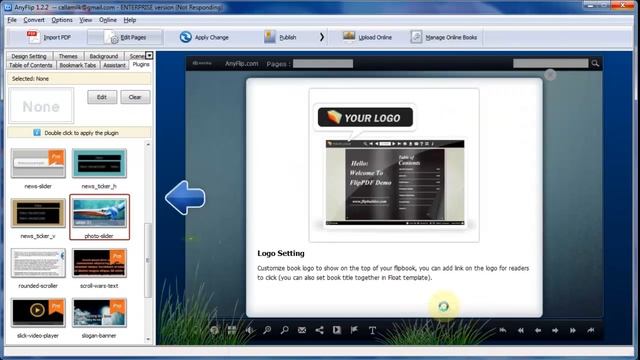640x360 pixels.
Task: Switch to the Scenes tab
Action: [136, 56]
